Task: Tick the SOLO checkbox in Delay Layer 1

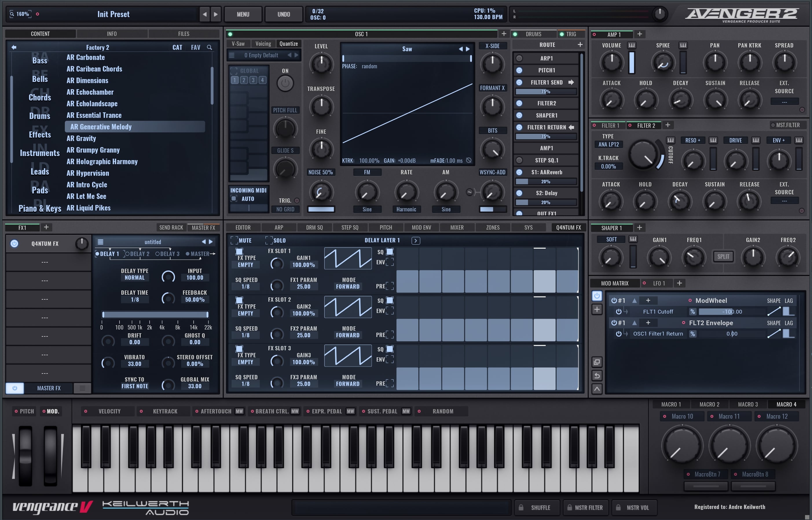Action: 269,240
